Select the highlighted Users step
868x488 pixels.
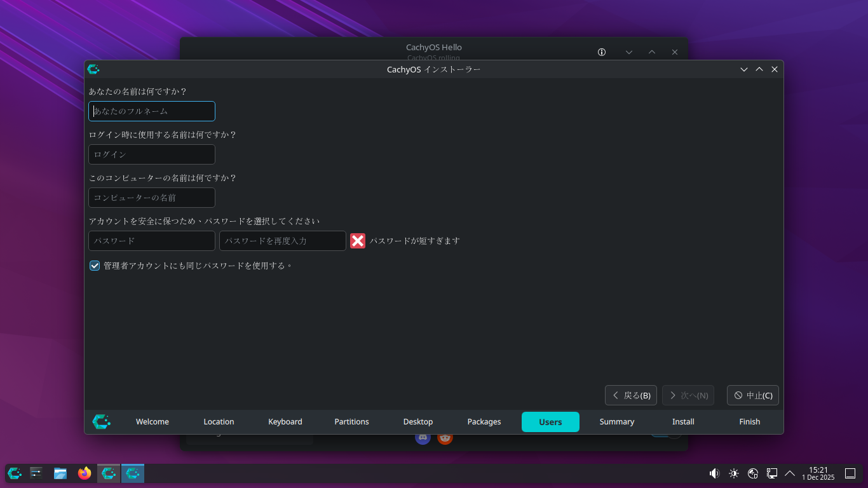550,422
